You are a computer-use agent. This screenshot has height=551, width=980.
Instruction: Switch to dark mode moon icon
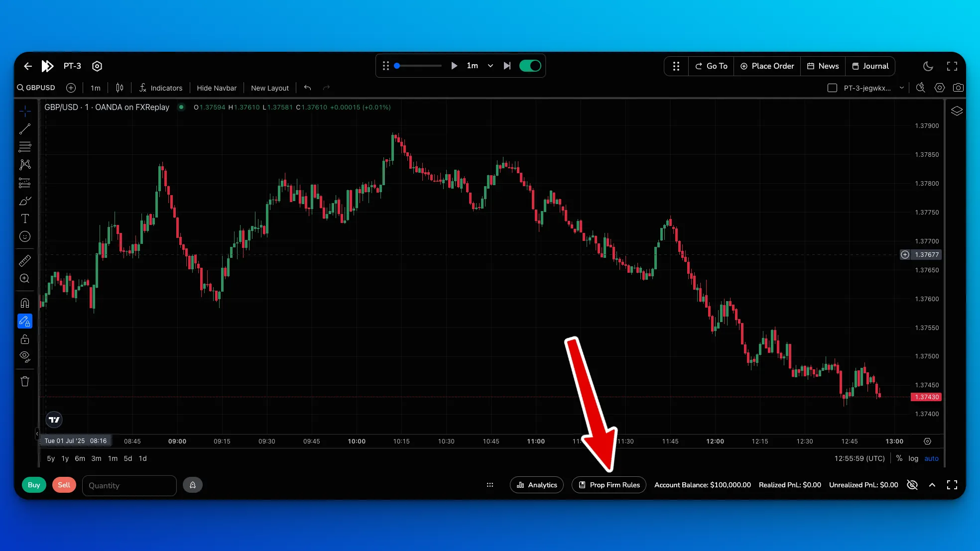(928, 66)
